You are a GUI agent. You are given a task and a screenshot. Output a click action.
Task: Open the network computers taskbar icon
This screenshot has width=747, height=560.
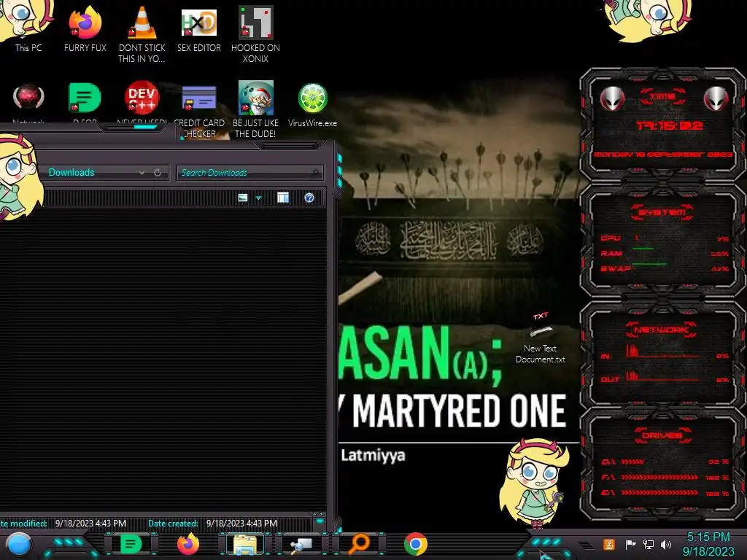(301, 545)
